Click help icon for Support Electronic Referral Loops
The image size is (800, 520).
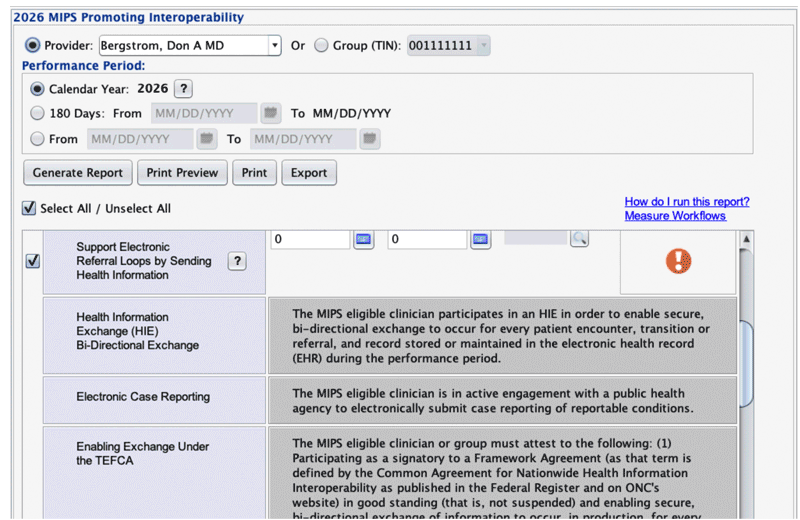237,261
